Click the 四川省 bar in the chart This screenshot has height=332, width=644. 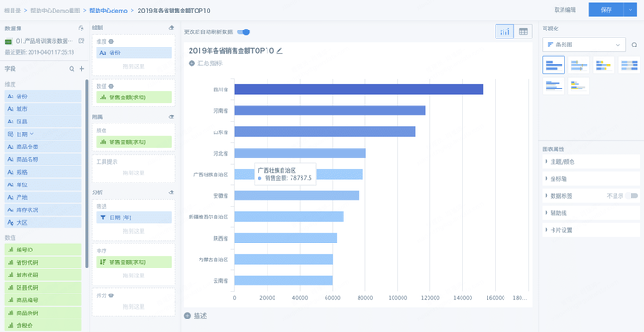[x=359, y=89]
